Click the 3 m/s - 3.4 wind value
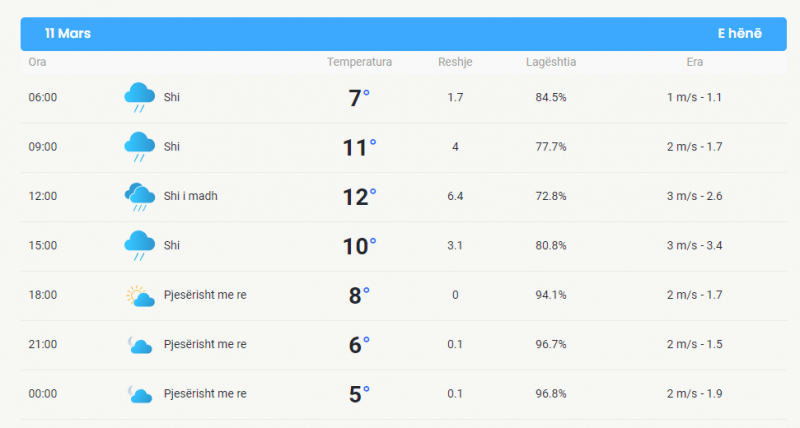 [x=694, y=246]
